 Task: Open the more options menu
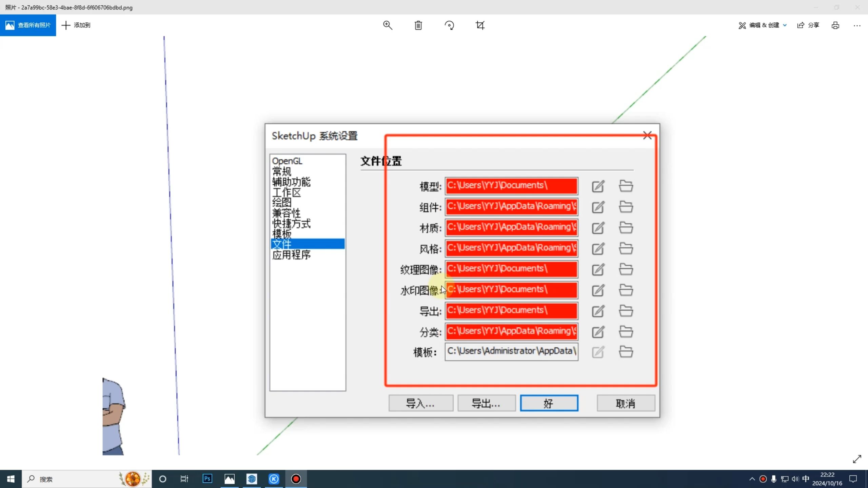(857, 25)
